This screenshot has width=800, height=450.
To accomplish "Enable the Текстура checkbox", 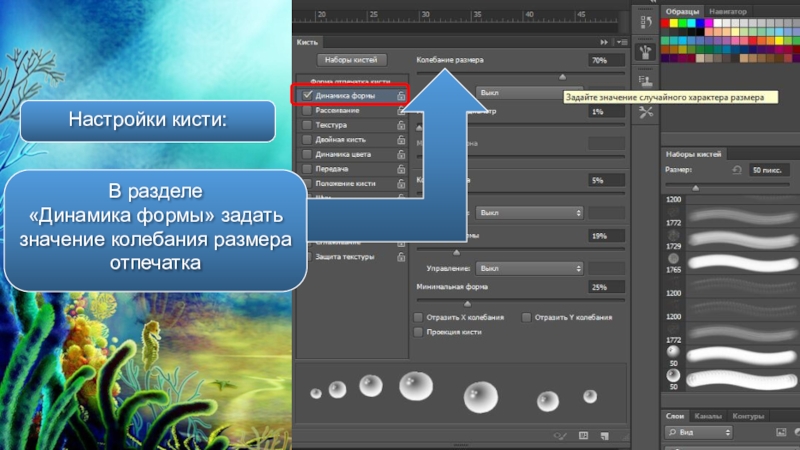I will [x=307, y=125].
